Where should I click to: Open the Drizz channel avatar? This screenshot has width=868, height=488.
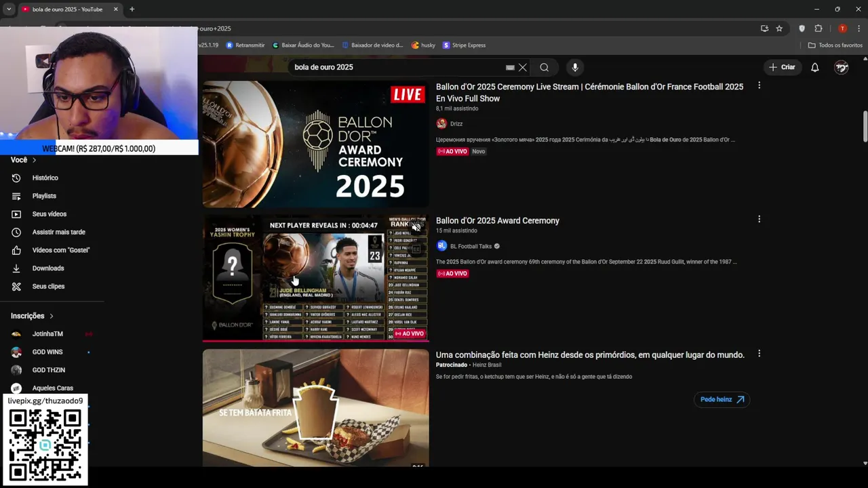click(x=441, y=123)
